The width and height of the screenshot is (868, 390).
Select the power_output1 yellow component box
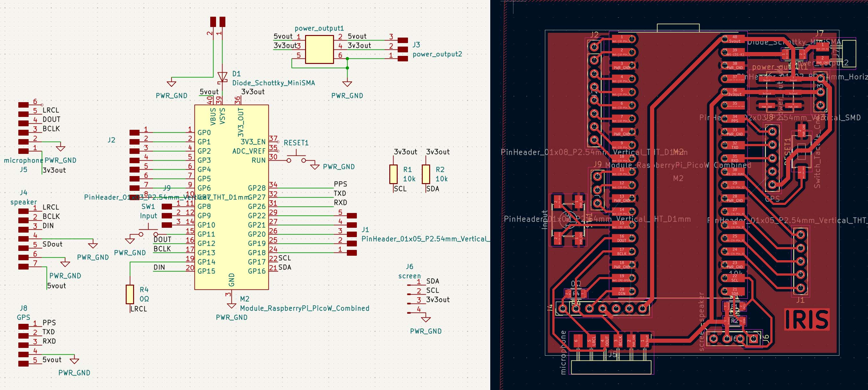pyautogui.click(x=319, y=49)
